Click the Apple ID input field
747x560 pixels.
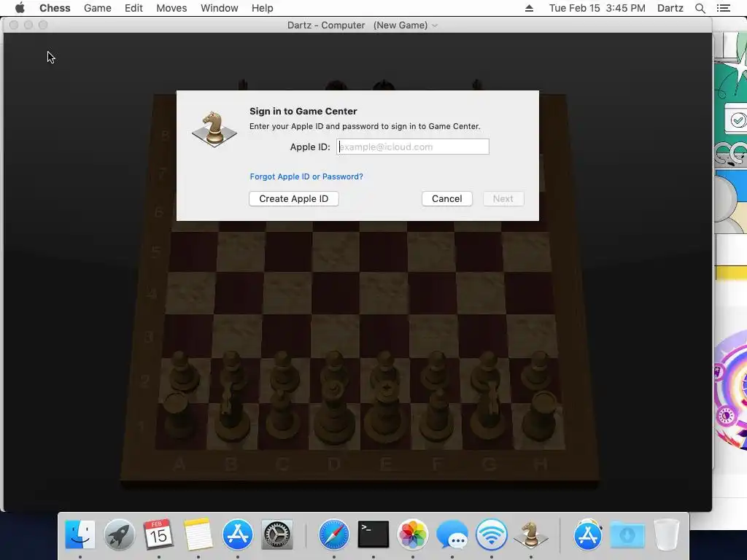pyautogui.click(x=413, y=147)
